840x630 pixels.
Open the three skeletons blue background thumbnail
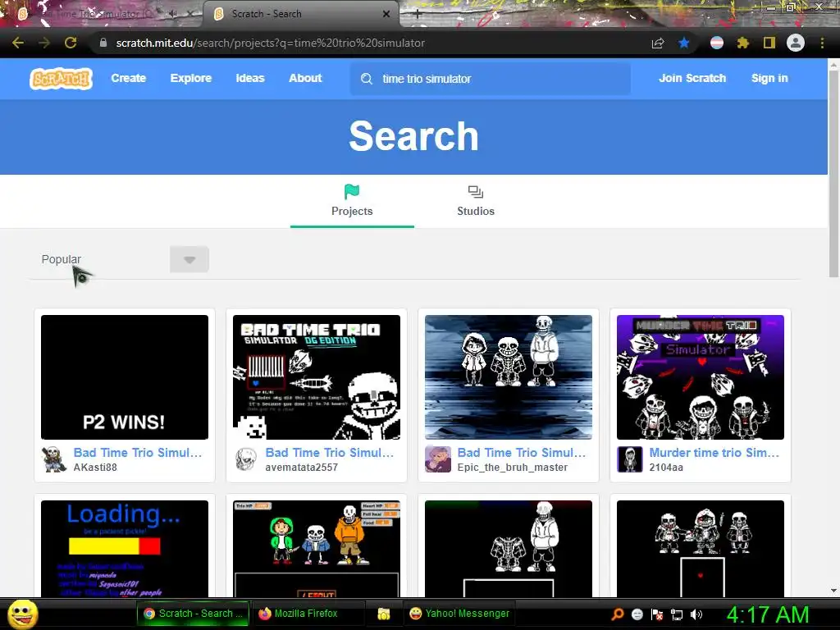(509, 377)
